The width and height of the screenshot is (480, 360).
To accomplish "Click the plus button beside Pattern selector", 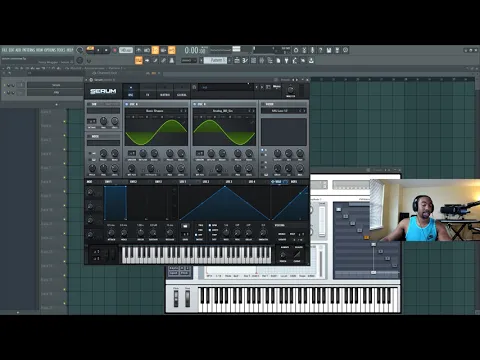I will [230, 60].
